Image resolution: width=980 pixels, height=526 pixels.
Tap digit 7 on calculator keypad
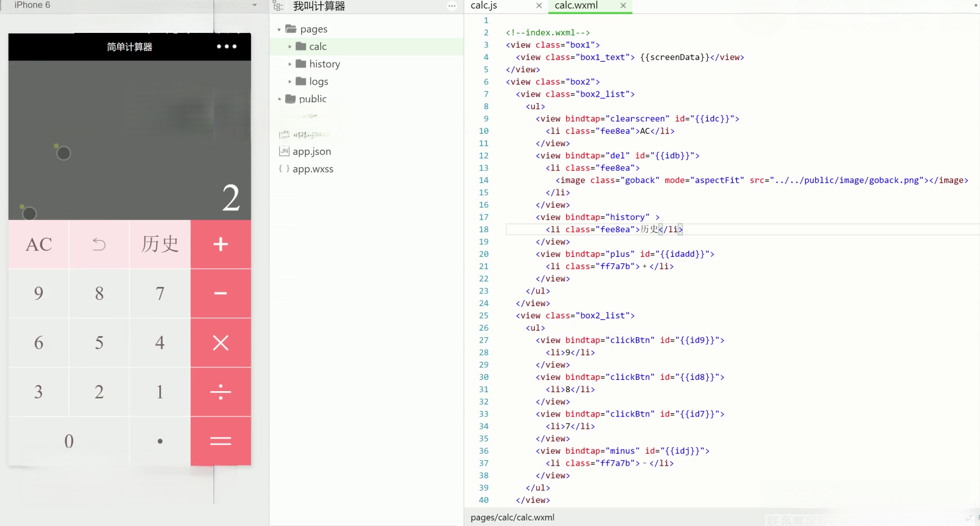160,293
